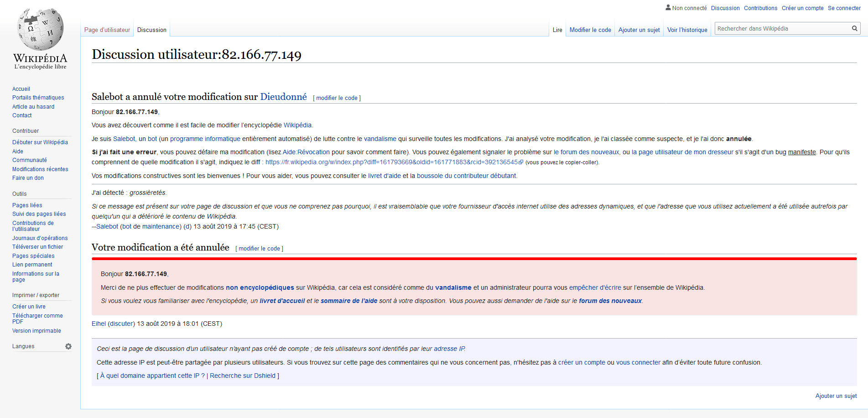Viewport: 868px width, 418px height.
Task: Open the programme informatique link
Action: click(205, 139)
